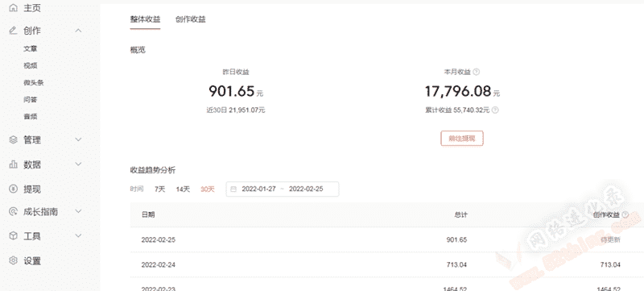Viewport: 644px width, 291px height.
Task: Click the 创作 pencil icon
Action: click(13, 31)
